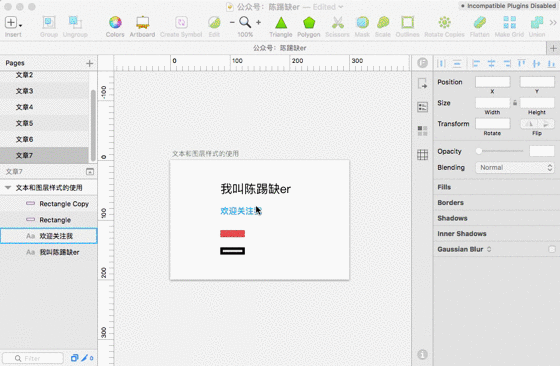Zoom out with the minus button
Viewport: 560px width, 366px height.
tap(232, 22)
